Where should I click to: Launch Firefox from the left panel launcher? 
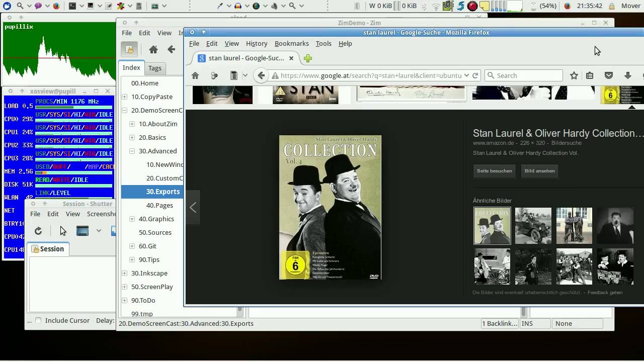pos(56,6)
